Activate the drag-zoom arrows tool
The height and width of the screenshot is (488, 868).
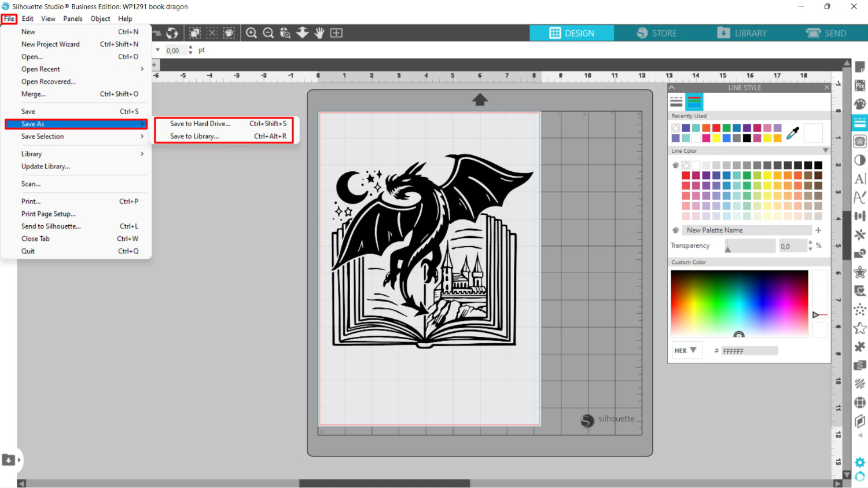pos(302,33)
